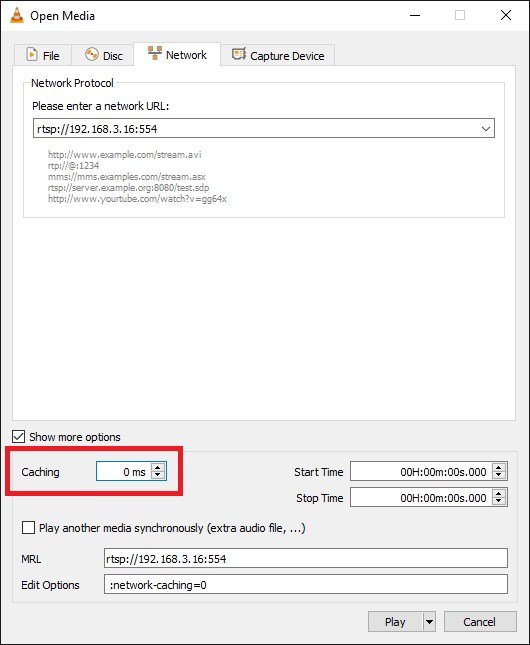Click the Capture Device tab icon
Viewport: 530px width, 645px height.
point(239,54)
